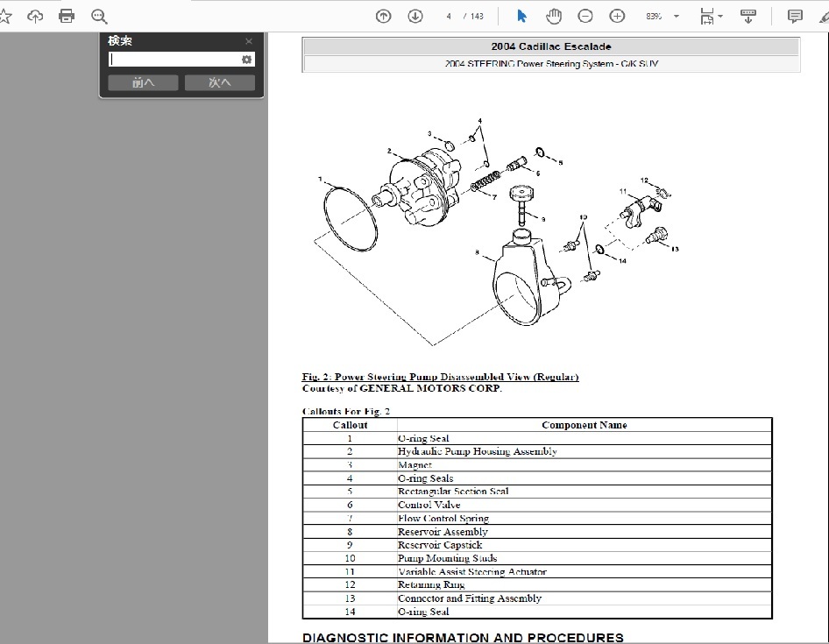Click the Hydraulic Pump Housing Assembly row
This screenshot has height=644, width=829.
point(537,451)
